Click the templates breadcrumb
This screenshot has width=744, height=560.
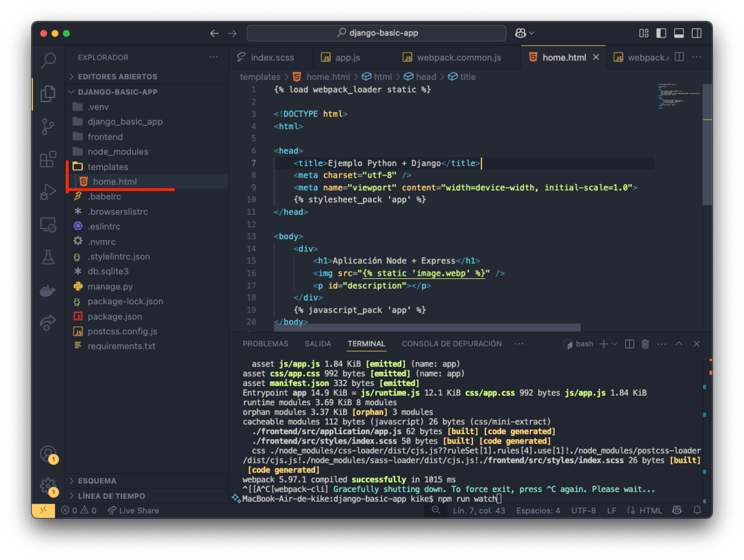point(260,77)
